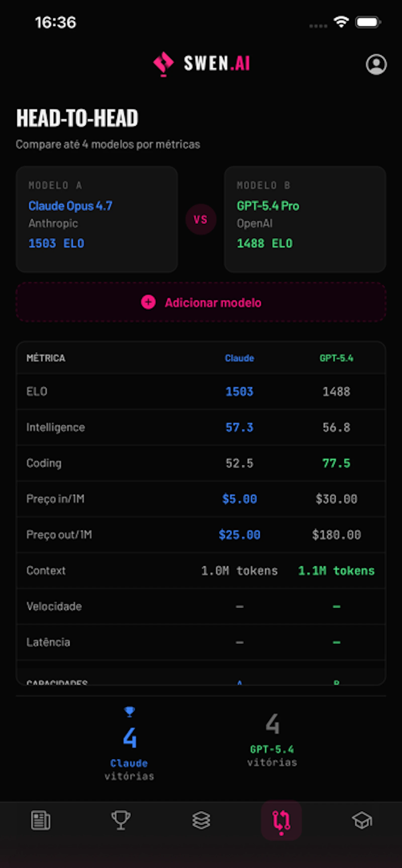Click the $5.00 input price
This screenshot has height=868, width=402.
point(239,499)
